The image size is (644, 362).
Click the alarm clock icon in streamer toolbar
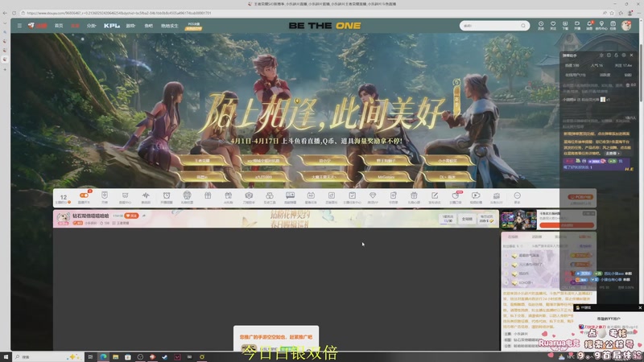click(167, 195)
